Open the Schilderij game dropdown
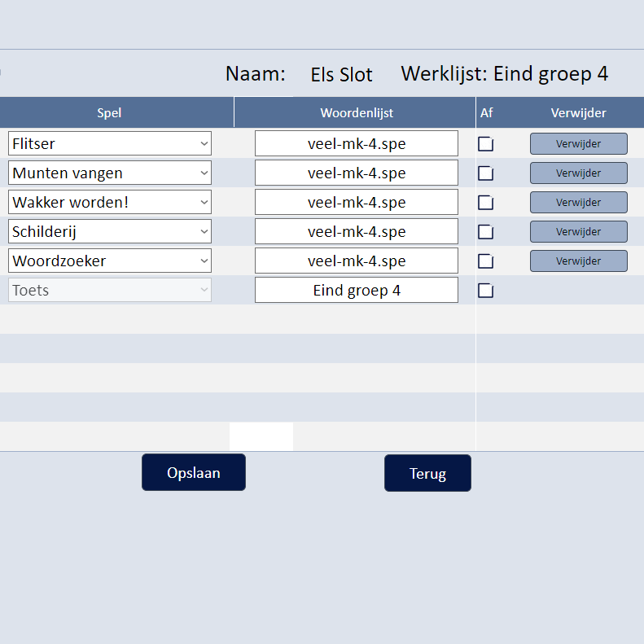The width and height of the screenshot is (644, 644). (110, 232)
